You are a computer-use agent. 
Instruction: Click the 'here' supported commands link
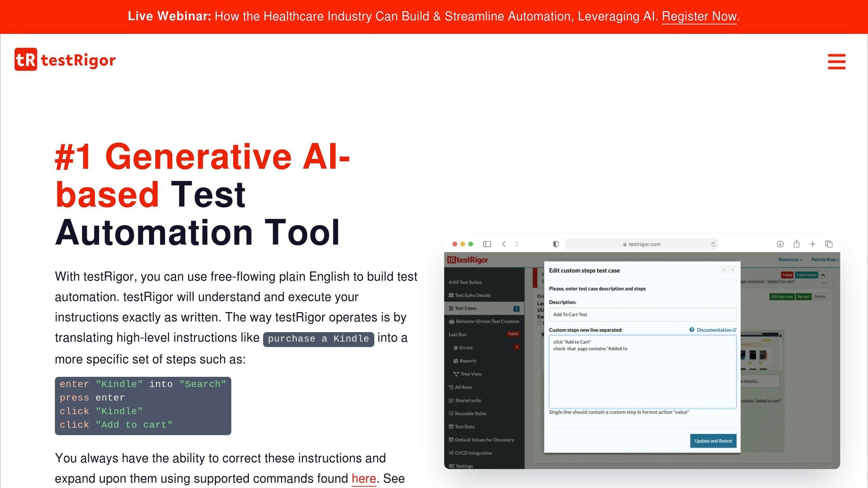[364, 479]
